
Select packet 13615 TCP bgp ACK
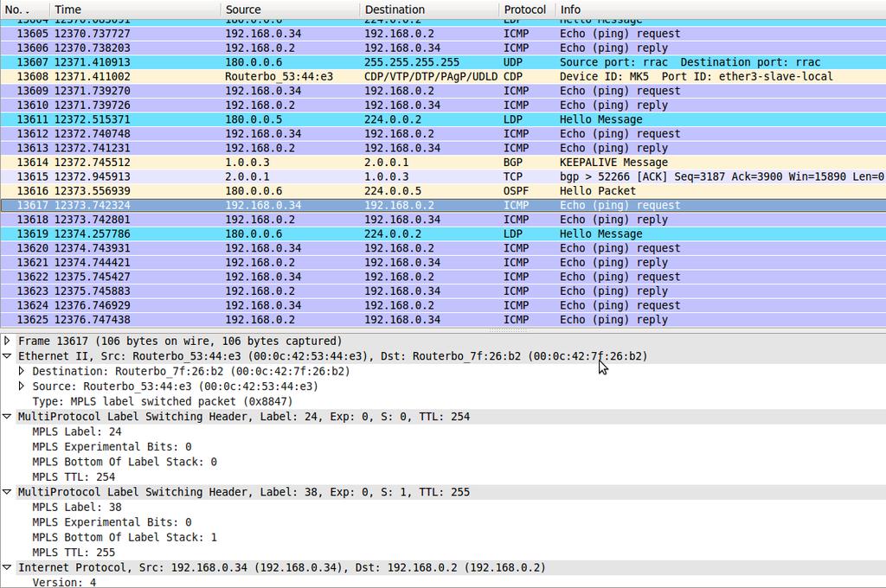tap(443, 176)
